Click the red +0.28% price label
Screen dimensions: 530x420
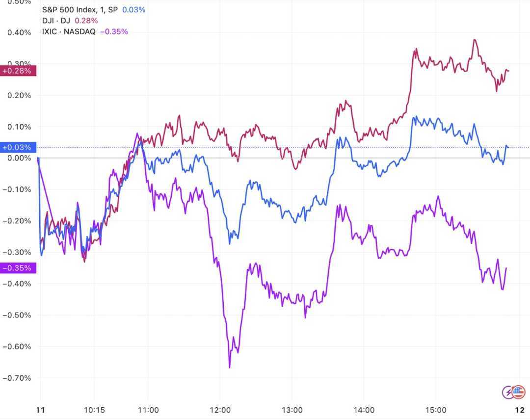(17, 71)
